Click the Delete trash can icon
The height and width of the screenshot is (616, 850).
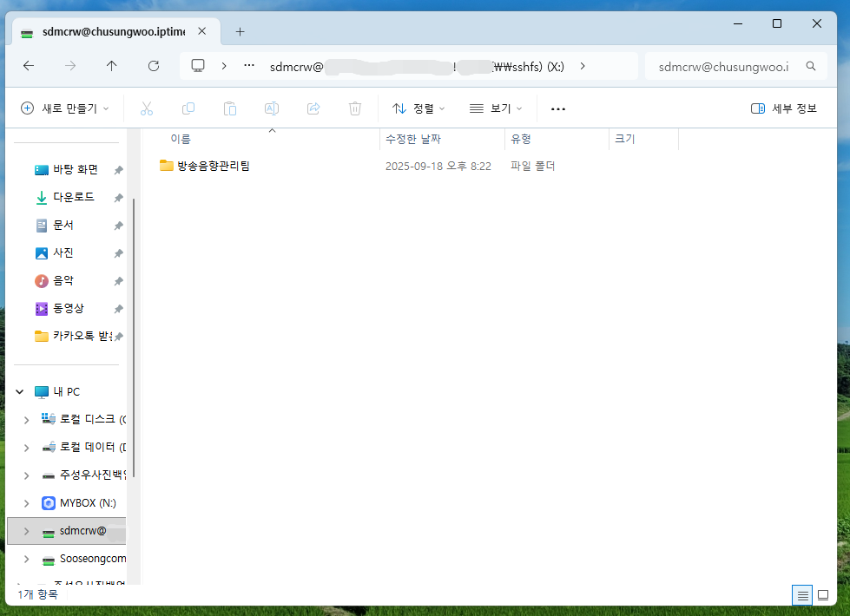pos(354,108)
